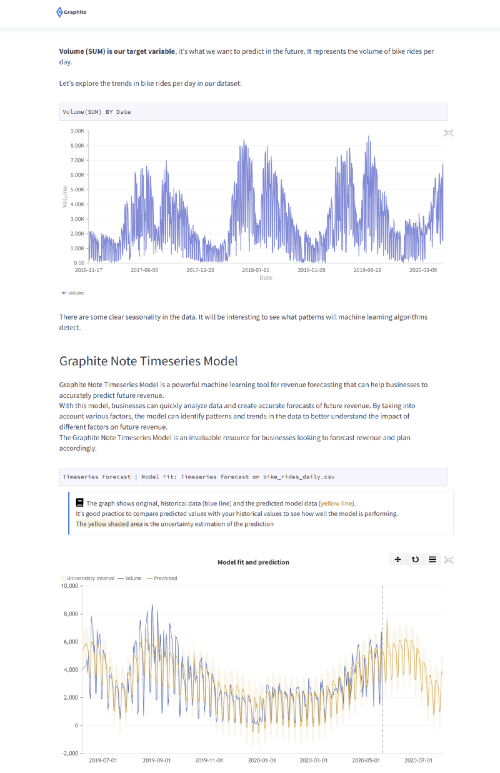Image resolution: width=500 pixels, height=773 pixels.
Task: Toggle Uncertainty interval legend item
Action: point(87,578)
